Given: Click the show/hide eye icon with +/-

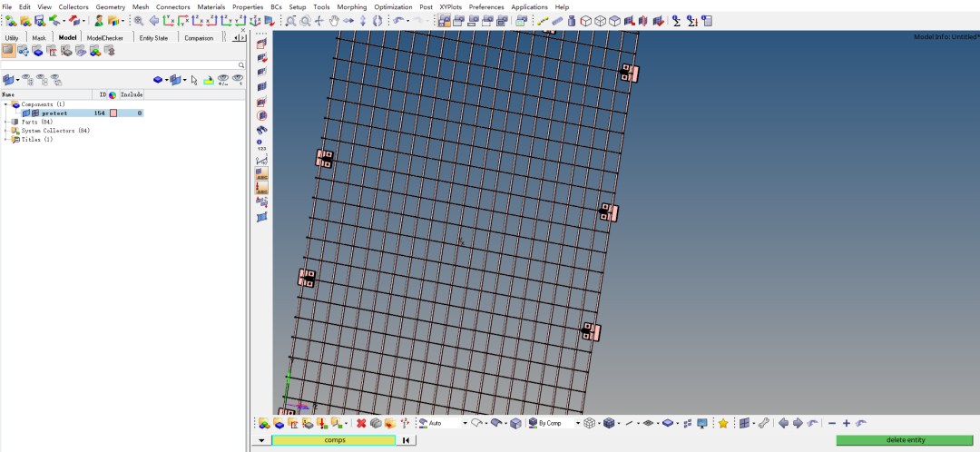Looking at the screenshot, I should point(223,80).
